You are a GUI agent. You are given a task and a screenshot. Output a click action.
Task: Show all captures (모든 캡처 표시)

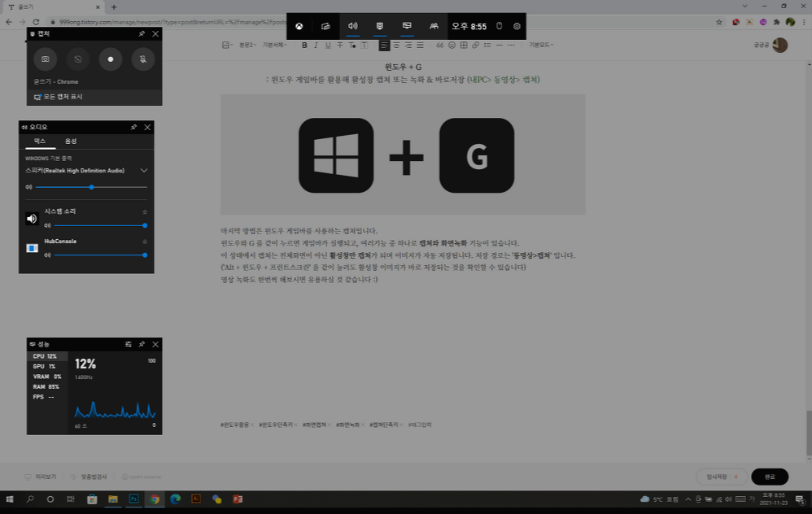pos(94,97)
